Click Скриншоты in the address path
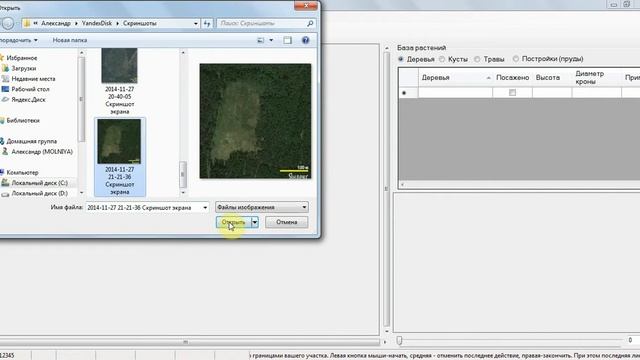The width and height of the screenshot is (640, 360). pyautogui.click(x=140, y=23)
